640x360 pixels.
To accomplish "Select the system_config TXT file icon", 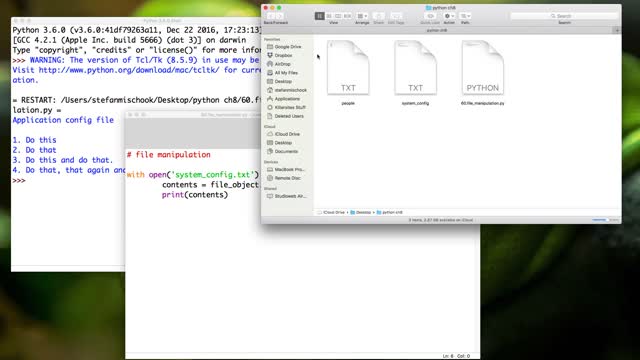I will 415,68.
